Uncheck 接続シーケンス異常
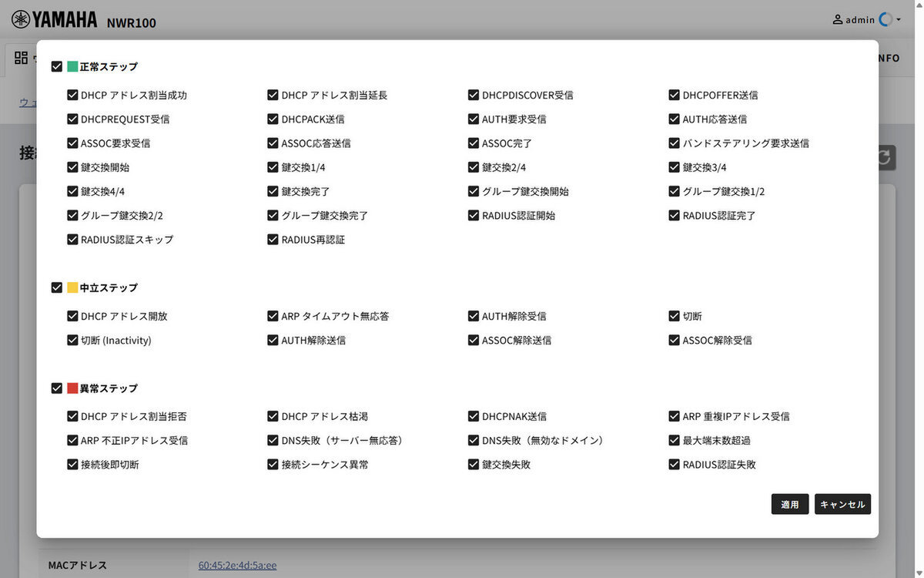924x578 pixels. pos(273,465)
